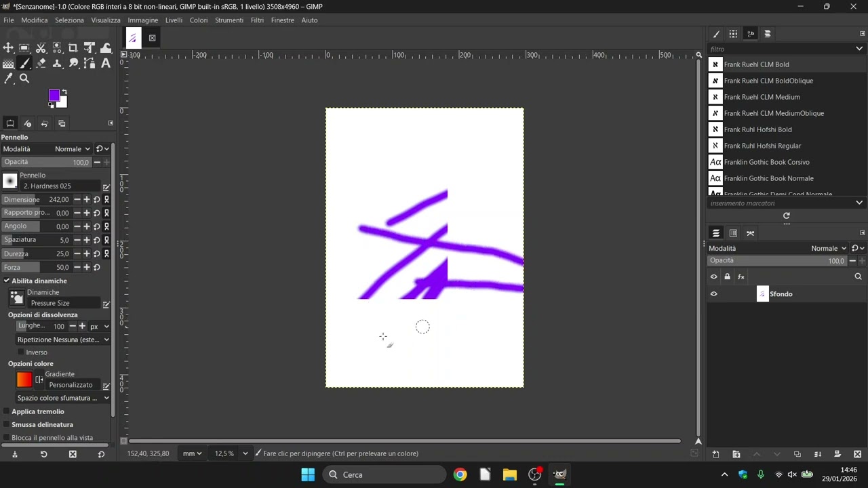The height and width of the screenshot is (488, 868).
Task: Select the Paths tool
Action: [90, 64]
